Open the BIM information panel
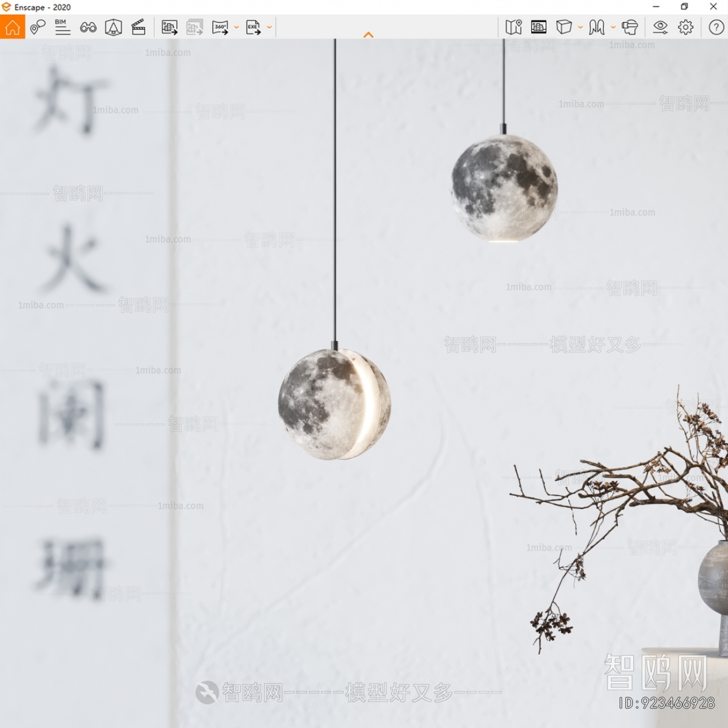Viewport: 728px width, 728px height. pos(63,27)
